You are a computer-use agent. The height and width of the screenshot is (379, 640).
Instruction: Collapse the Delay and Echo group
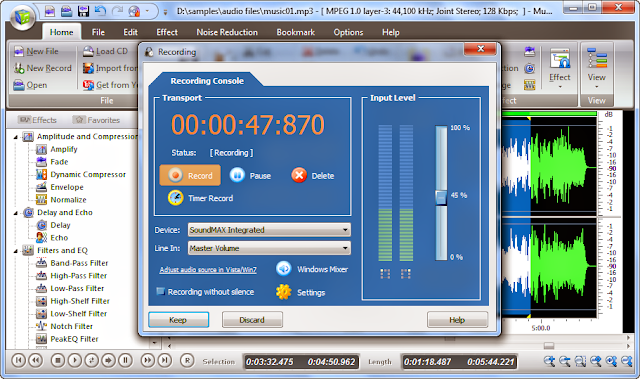[x=16, y=213]
